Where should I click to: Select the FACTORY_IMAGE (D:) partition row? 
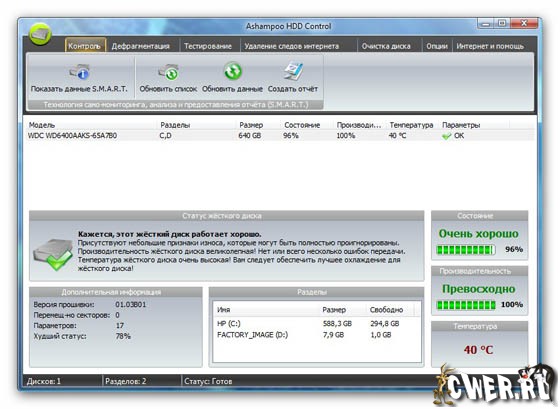316,335
